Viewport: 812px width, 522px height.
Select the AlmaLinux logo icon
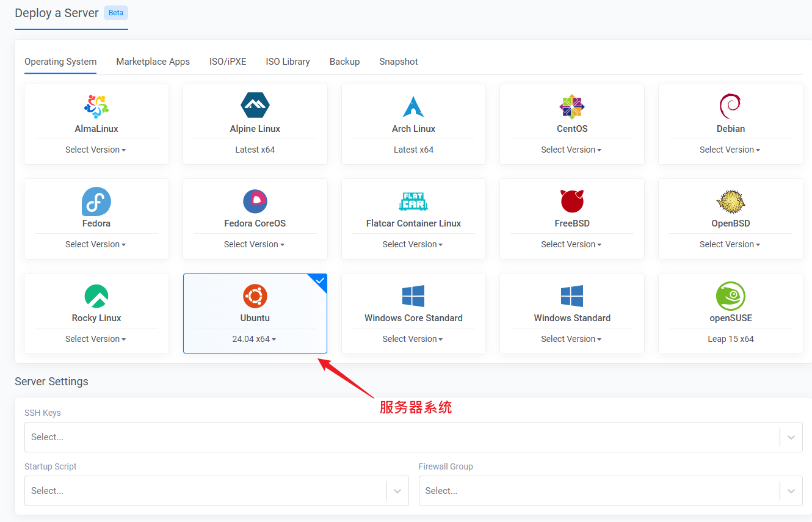[x=96, y=106]
